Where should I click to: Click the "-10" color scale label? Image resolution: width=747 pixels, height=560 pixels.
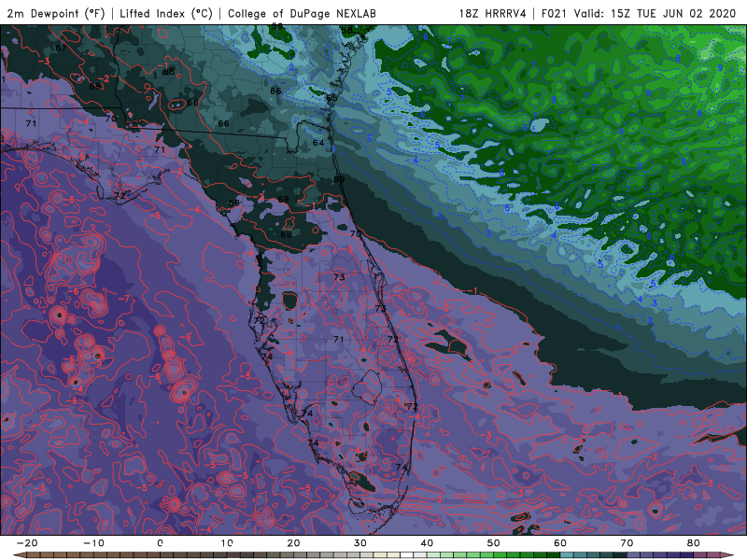93,543
